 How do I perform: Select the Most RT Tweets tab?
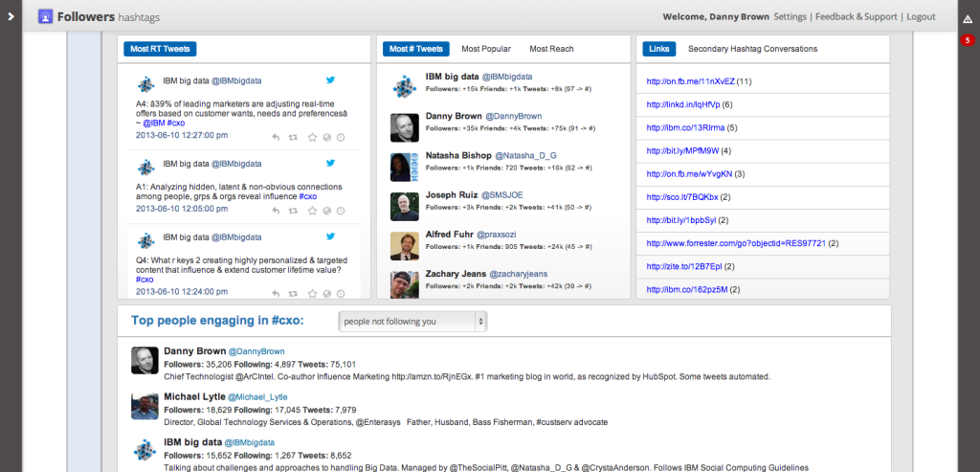160,49
